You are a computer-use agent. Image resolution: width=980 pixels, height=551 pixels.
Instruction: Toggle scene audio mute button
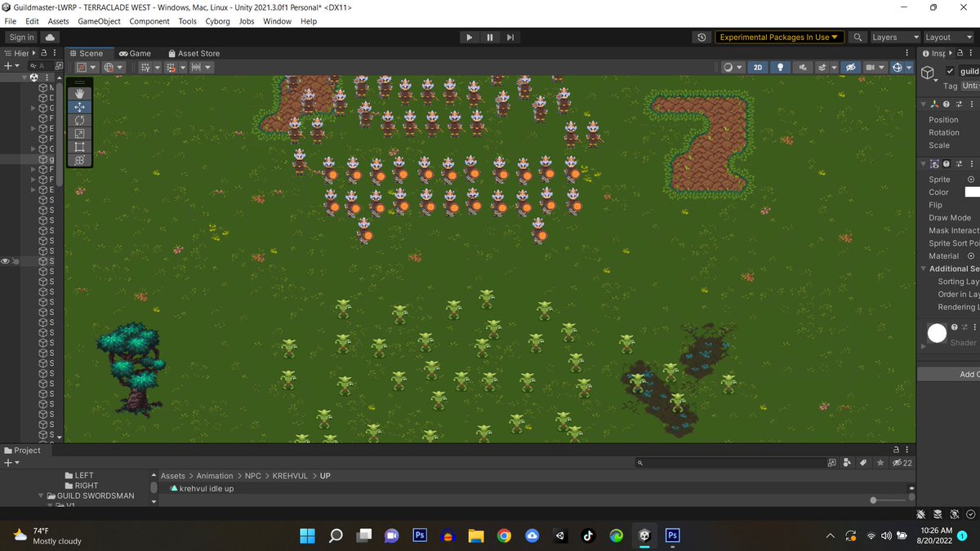click(804, 68)
